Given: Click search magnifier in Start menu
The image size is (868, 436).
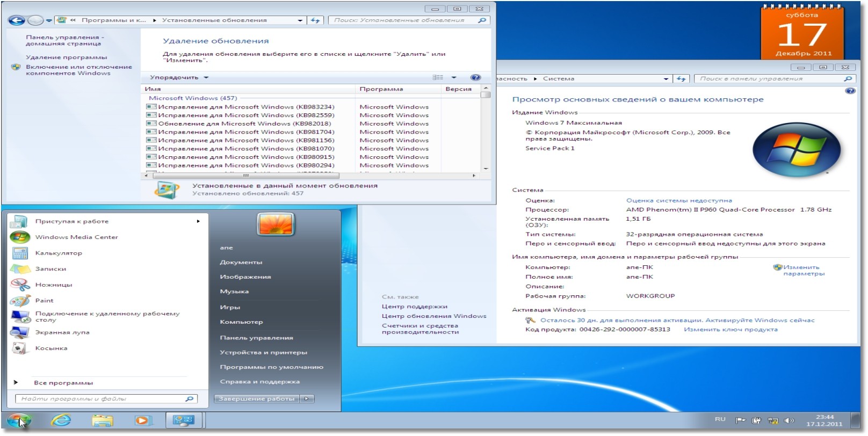Looking at the screenshot, I should pos(189,399).
